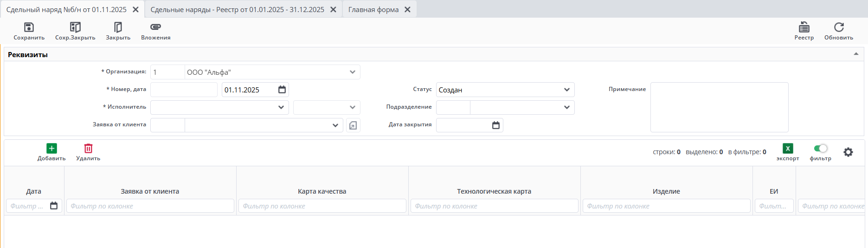Open the Статус dropdown list
This screenshot has height=248, width=868.
click(x=566, y=90)
